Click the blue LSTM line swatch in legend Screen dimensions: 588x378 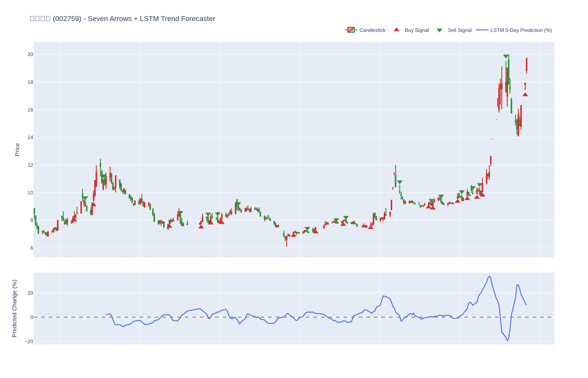pyautogui.click(x=482, y=30)
